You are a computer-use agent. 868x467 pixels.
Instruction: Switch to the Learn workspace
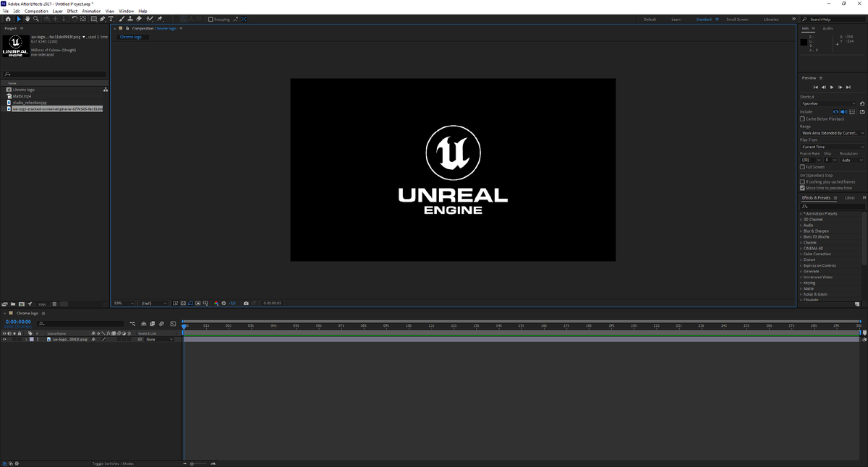click(x=676, y=20)
